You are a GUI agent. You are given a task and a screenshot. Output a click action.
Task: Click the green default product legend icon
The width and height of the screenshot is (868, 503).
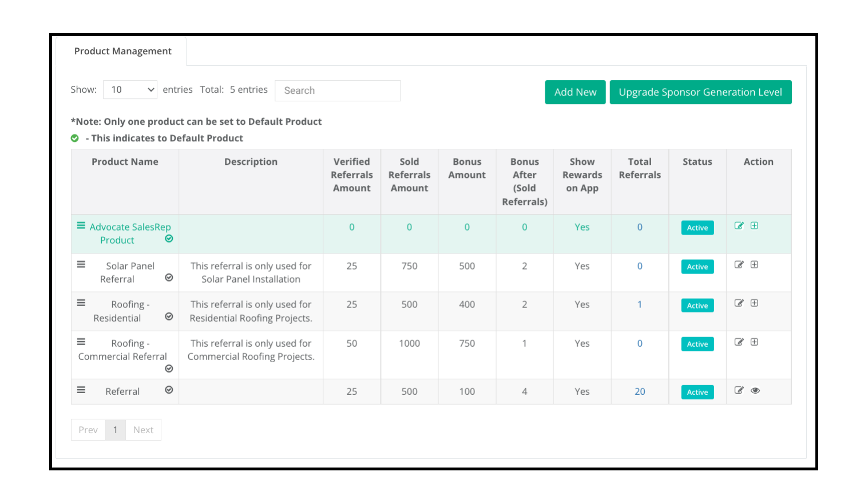(x=74, y=138)
